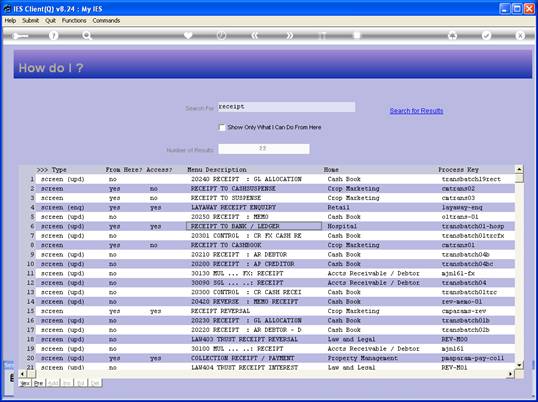
Task: Select row 20301 CONTROL : CR FX CASH RE
Action: click(x=275, y=236)
